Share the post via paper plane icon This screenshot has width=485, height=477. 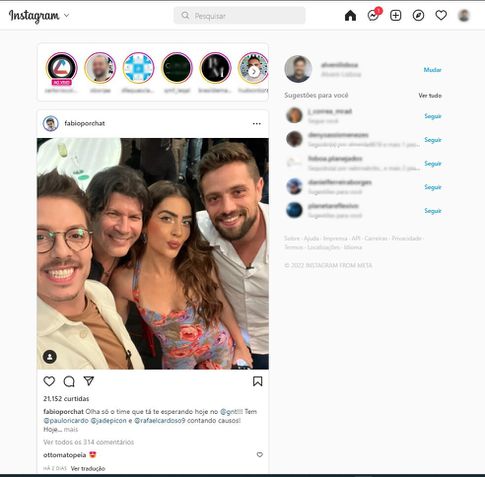tap(89, 381)
